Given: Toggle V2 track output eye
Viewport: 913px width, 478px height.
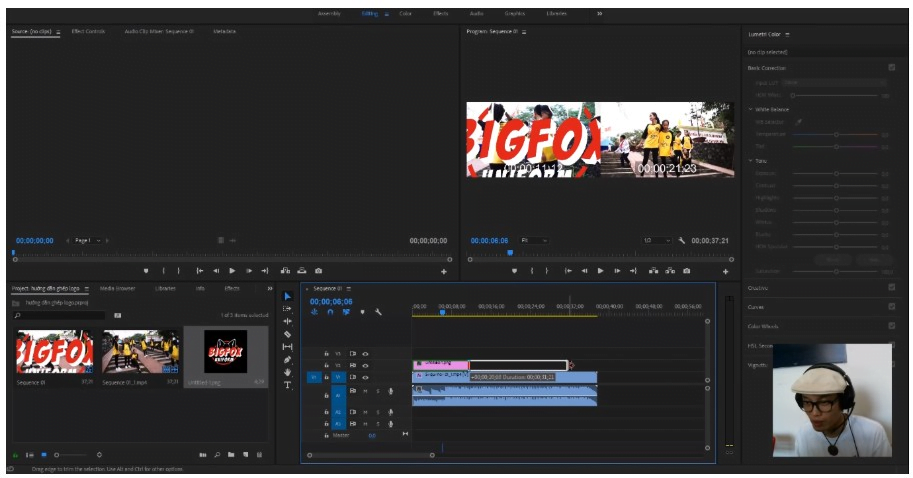Looking at the screenshot, I should click(x=365, y=366).
